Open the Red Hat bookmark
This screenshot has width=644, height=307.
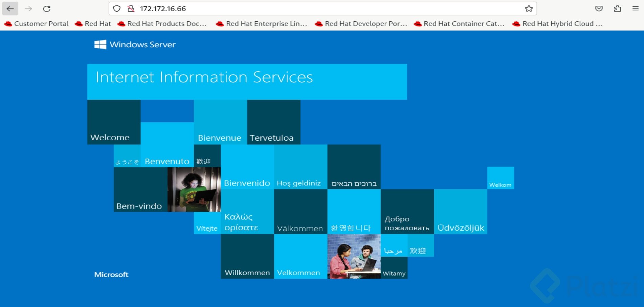point(93,24)
